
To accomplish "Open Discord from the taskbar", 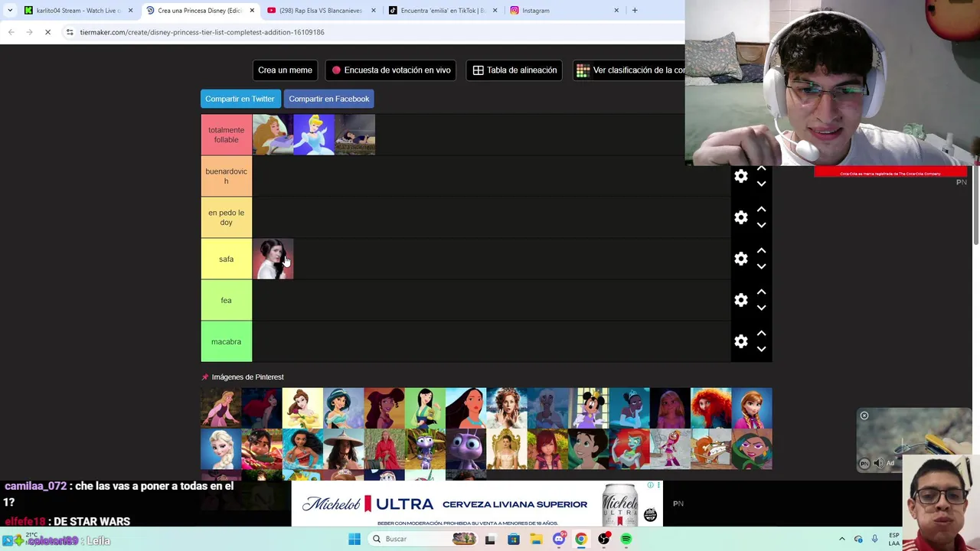I will (x=559, y=540).
